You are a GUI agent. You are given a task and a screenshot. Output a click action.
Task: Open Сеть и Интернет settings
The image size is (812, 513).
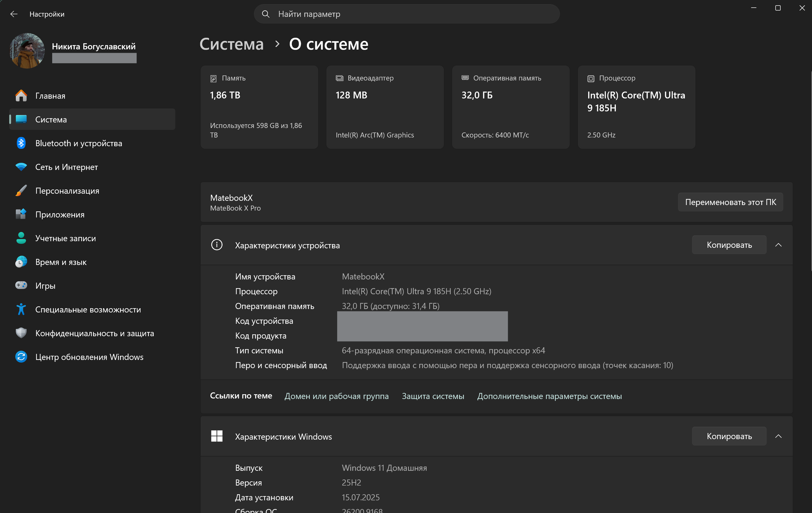tap(92, 167)
